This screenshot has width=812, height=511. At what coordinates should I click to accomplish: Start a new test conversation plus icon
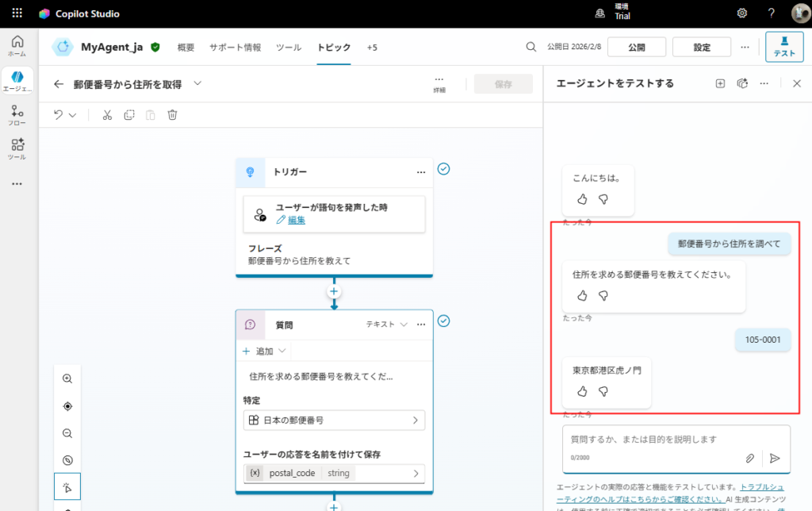coord(720,83)
